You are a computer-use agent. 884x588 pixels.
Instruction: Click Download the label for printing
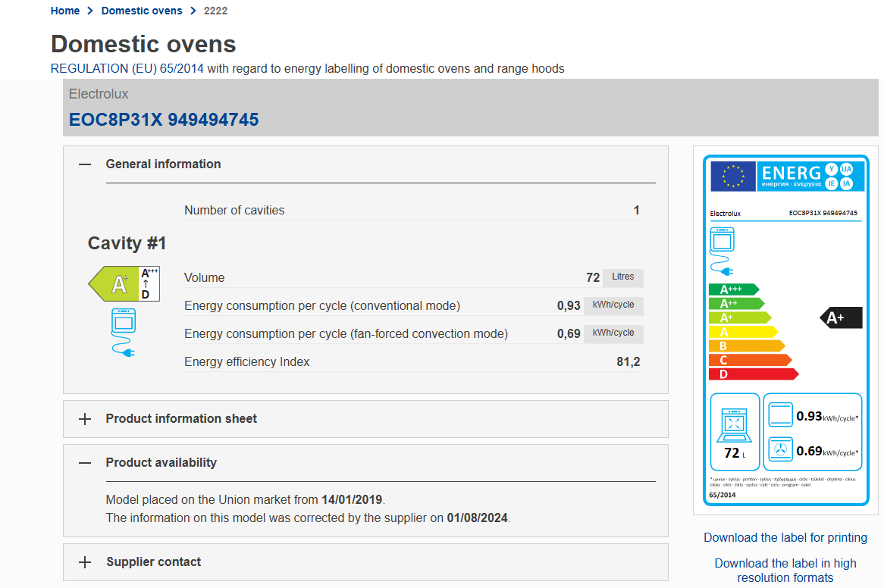(785, 537)
